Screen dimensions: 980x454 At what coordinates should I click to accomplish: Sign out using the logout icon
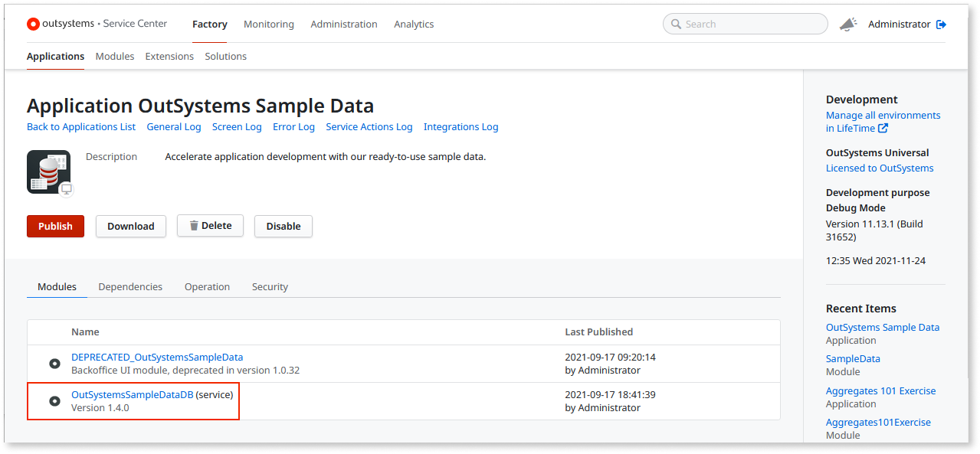[x=942, y=24]
